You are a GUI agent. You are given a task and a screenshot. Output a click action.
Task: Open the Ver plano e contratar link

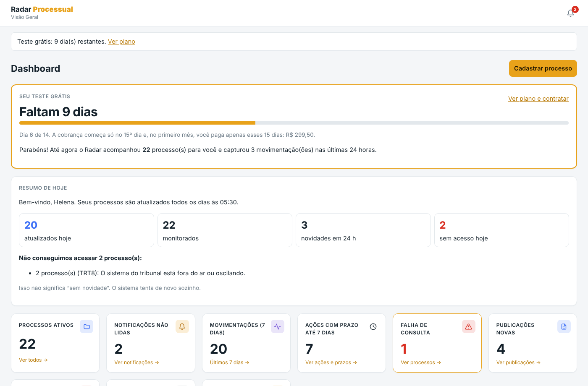[538, 99]
